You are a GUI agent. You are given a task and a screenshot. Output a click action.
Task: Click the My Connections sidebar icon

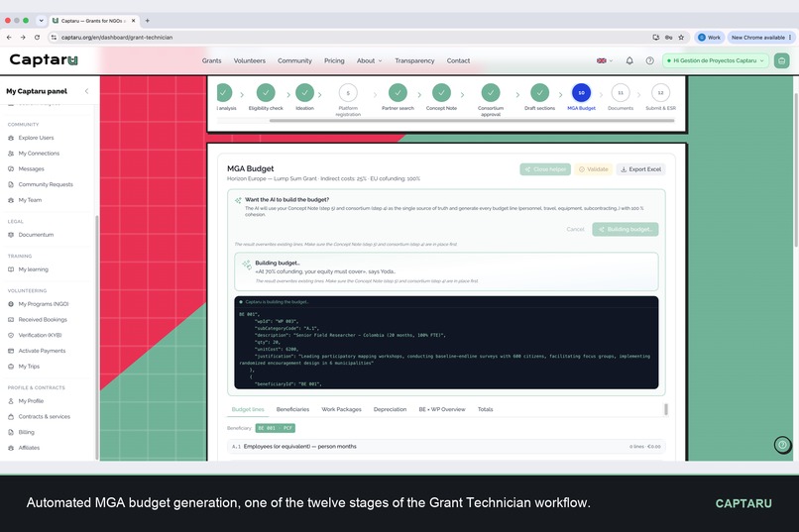[x=11, y=154]
